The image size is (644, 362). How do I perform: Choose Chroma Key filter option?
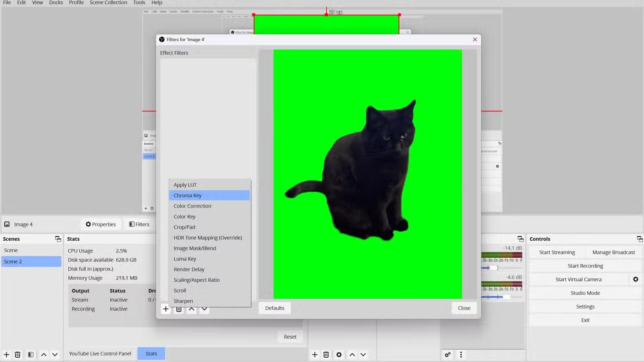[209, 196]
